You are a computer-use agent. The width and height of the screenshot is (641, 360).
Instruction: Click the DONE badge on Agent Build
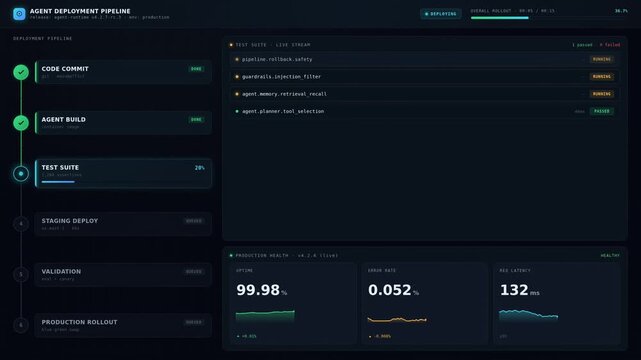tap(196, 120)
